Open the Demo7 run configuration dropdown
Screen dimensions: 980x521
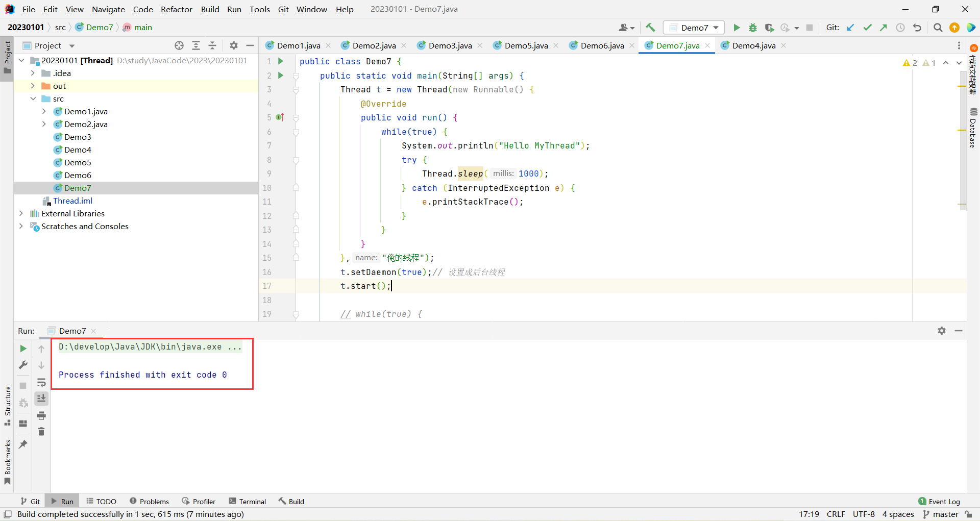694,28
